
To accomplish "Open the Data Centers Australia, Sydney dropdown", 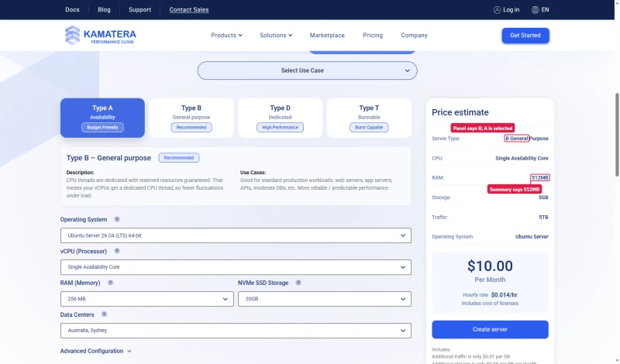I will pos(236,331).
